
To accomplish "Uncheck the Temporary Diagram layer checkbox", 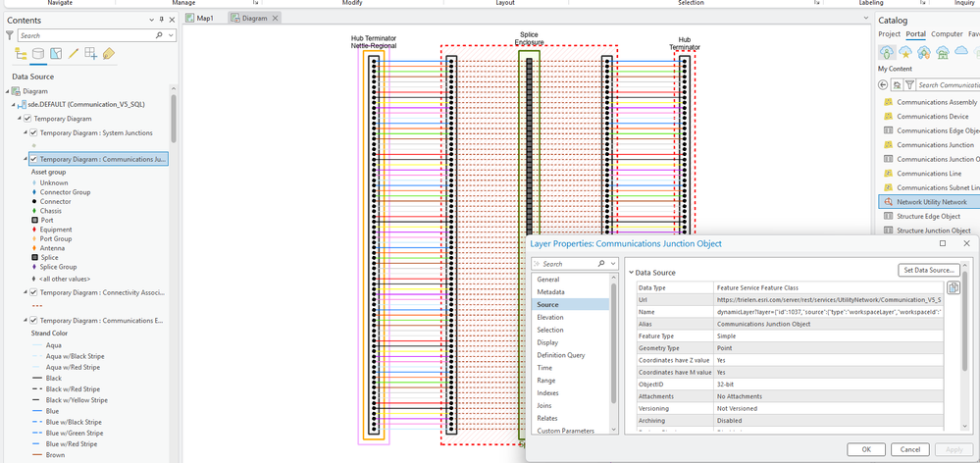I will click(26, 119).
